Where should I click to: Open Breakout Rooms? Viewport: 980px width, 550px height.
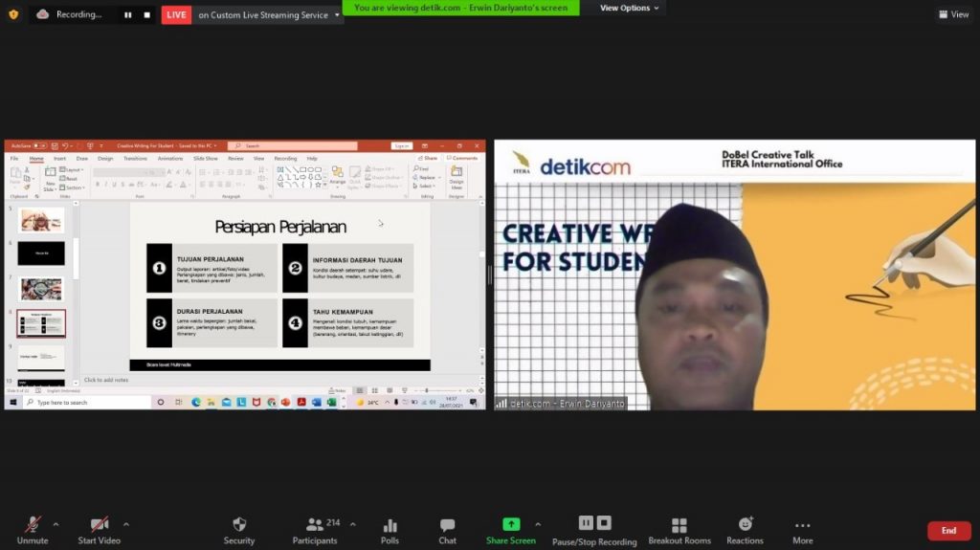point(679,530)
